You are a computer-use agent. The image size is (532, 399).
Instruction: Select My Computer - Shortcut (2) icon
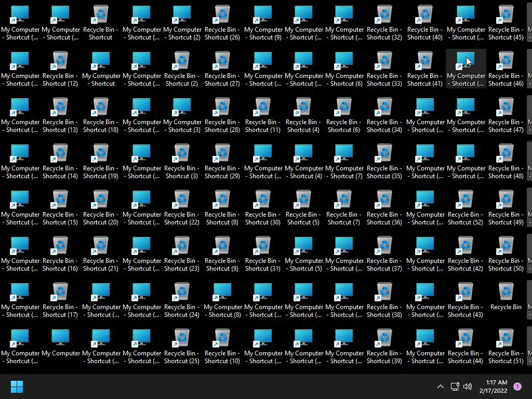(182, 22)
